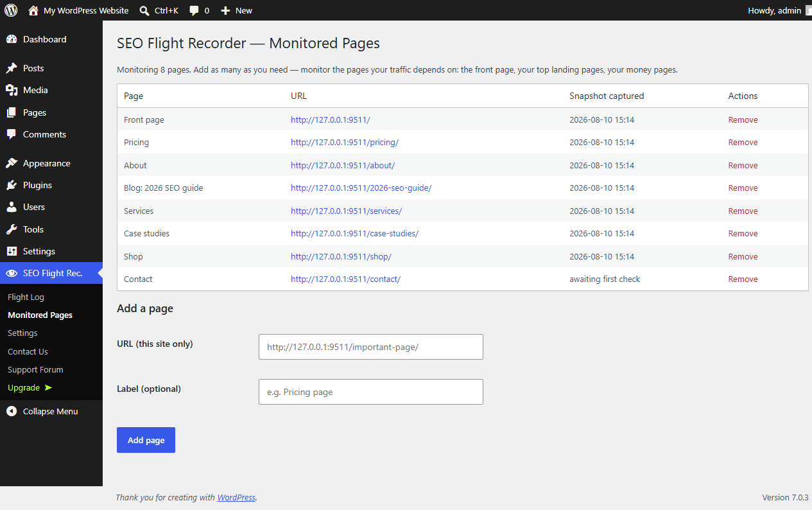Screen dimensions: 812x510
Task: Click the Settings sliders icon
Action: click(x=12, y=251)
